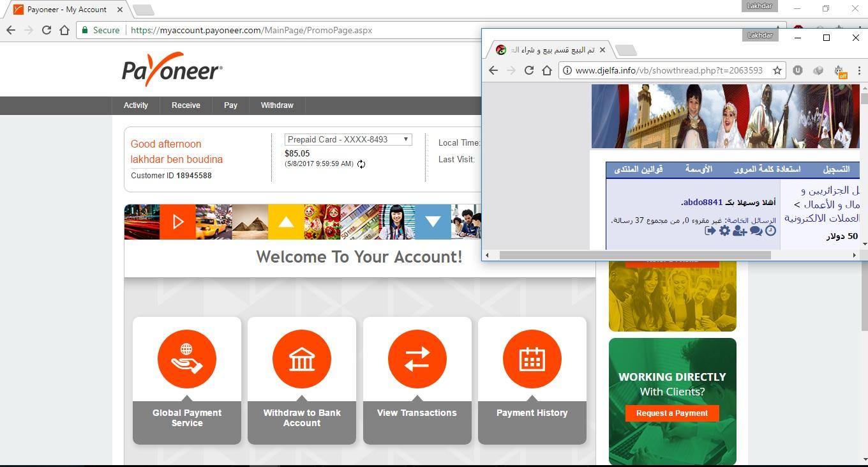Click the Payoneer logo
Image resolution: width=868 pixels, height=467 pixels.
(172, 70)
